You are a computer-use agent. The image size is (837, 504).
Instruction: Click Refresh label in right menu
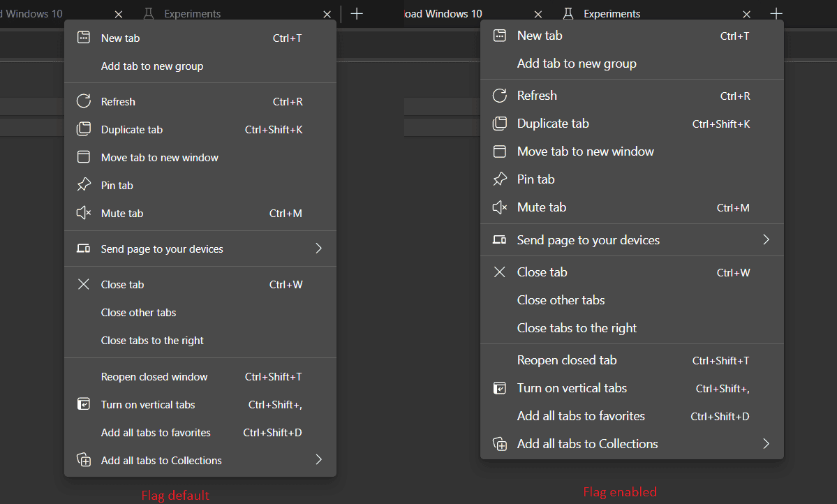537,96
